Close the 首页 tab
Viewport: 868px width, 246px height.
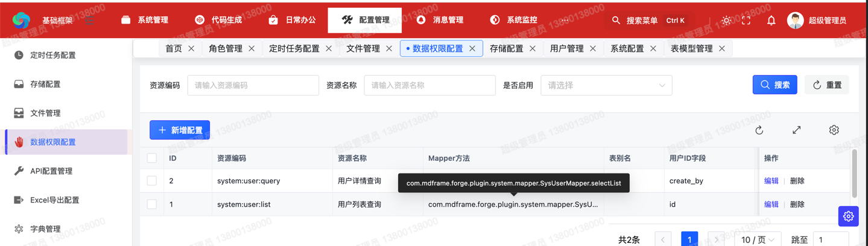click(191, 48)
